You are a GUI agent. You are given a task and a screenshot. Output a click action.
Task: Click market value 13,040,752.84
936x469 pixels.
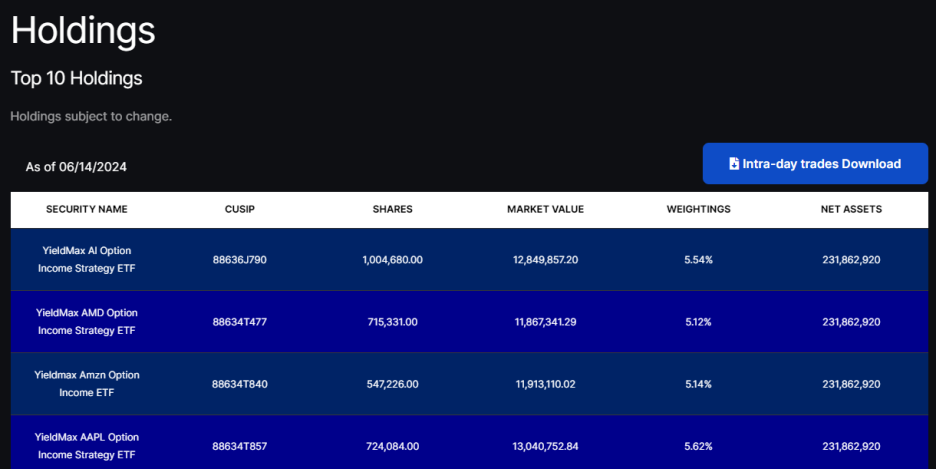pos(546,446)
